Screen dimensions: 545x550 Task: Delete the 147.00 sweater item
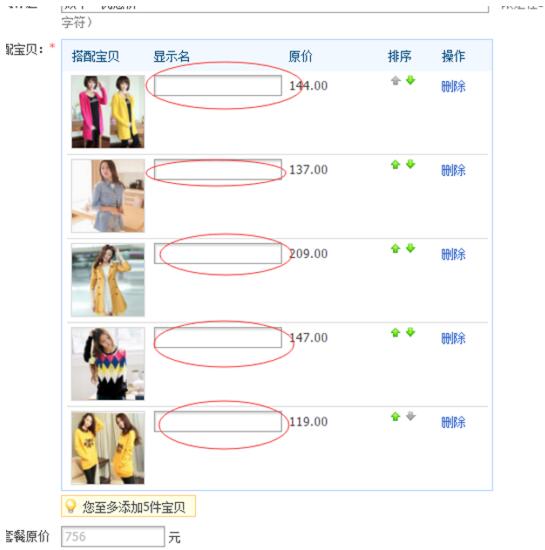coord(453,338)
